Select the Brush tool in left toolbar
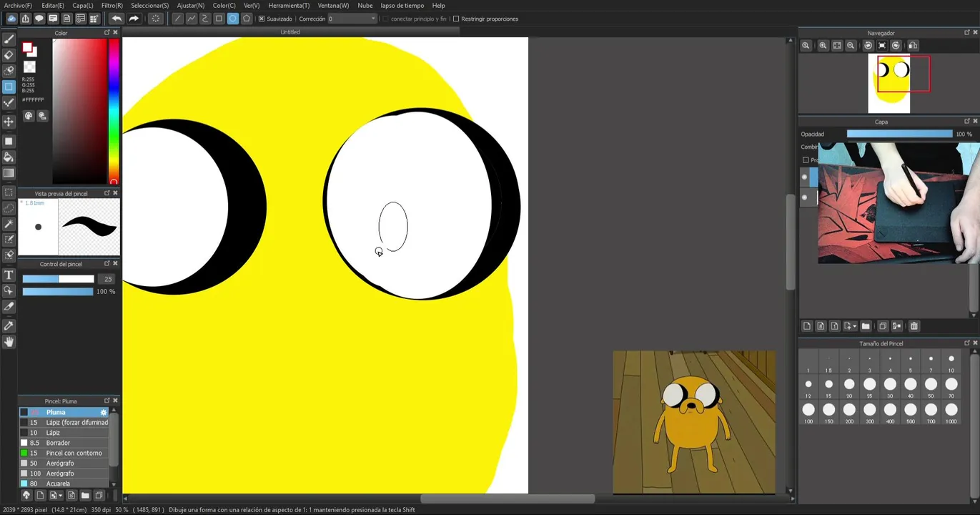Screen dimensions: 980x515 click(x=9, y=39)
